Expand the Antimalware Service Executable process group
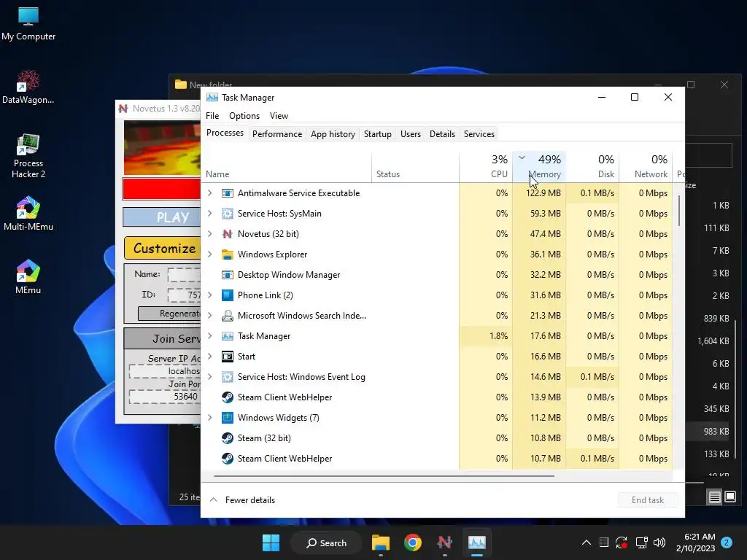 tap(210, 193)
